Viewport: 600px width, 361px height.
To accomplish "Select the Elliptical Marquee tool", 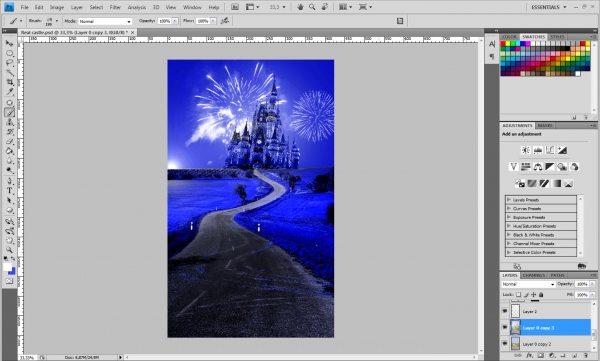I will coord(10,53).
